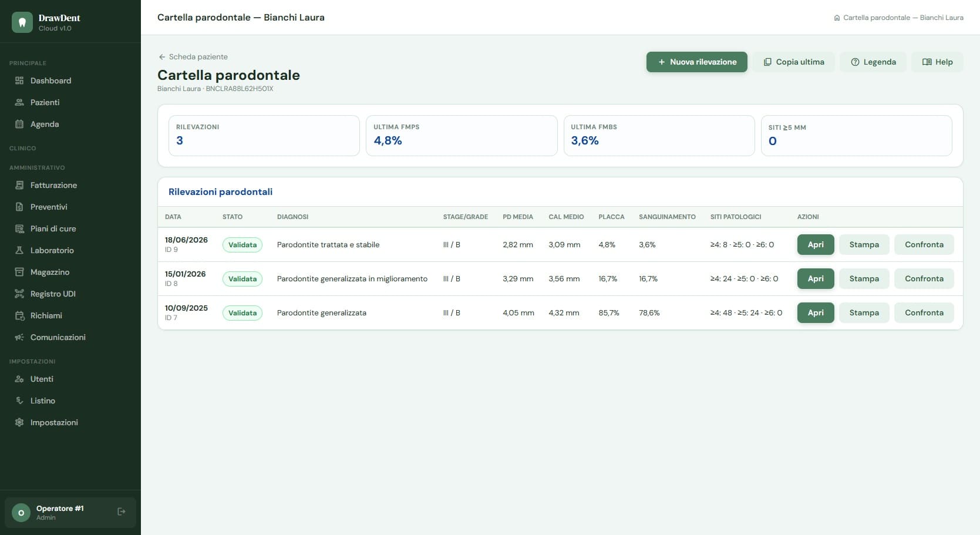Image resolution: width=980 pixels, height=535 pixels.
Task: Click Confronta for the 15/01/2026 row
Action: tap(924, 278)
